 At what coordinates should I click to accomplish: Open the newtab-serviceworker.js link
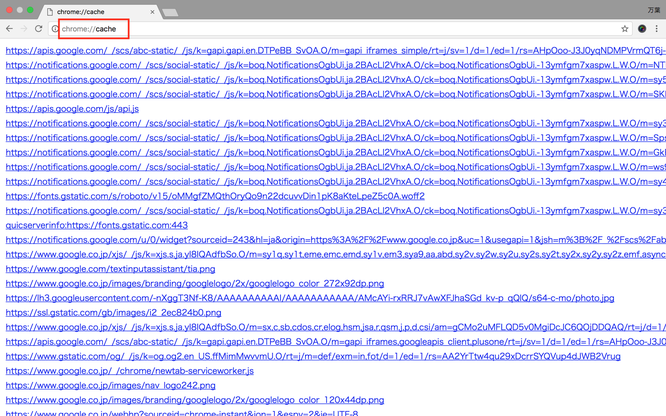coord(130,371)
